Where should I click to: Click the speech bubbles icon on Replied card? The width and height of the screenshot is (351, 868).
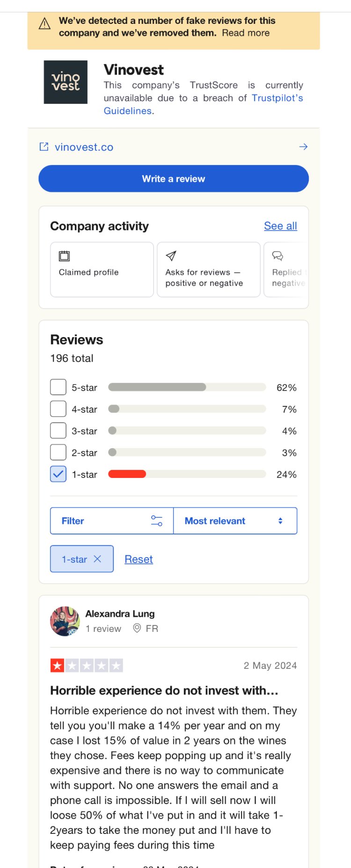point(278,256)
